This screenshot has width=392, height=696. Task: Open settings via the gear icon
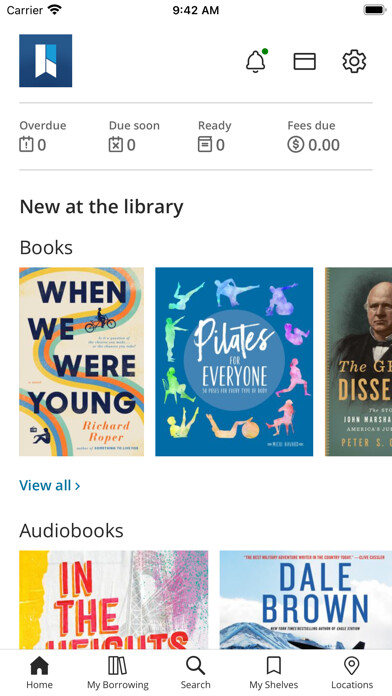pos(354,61)
